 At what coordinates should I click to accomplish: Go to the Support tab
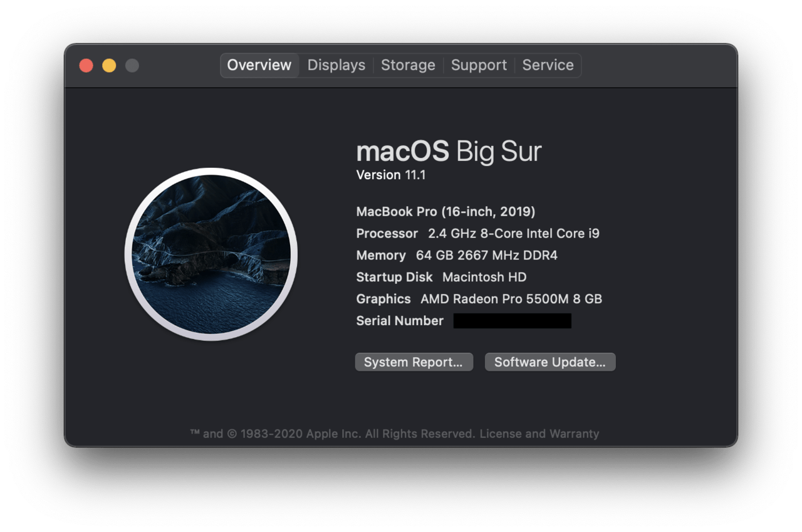click(479, 65)
